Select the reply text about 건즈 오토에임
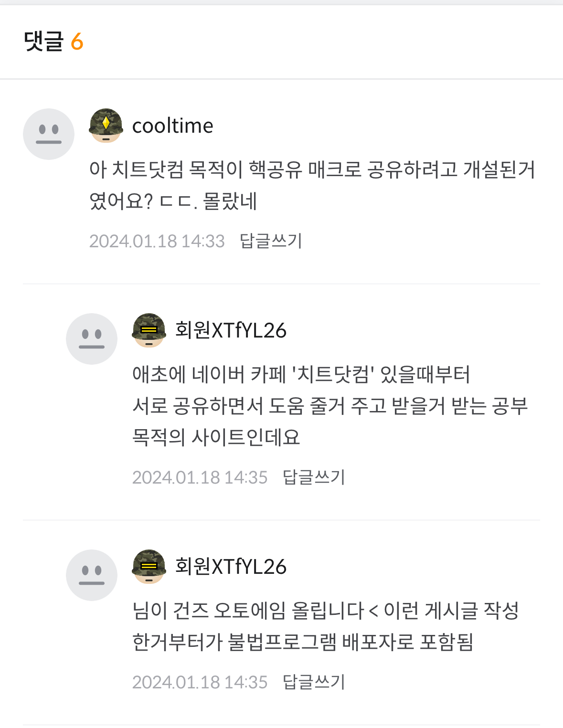The height and width of the screenshot is (728, 563). tap(325, 626)
